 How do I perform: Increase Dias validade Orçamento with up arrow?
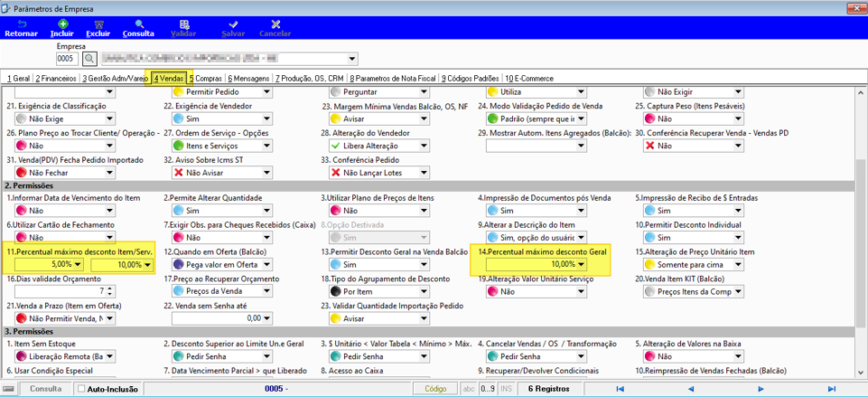click(109, 288)
